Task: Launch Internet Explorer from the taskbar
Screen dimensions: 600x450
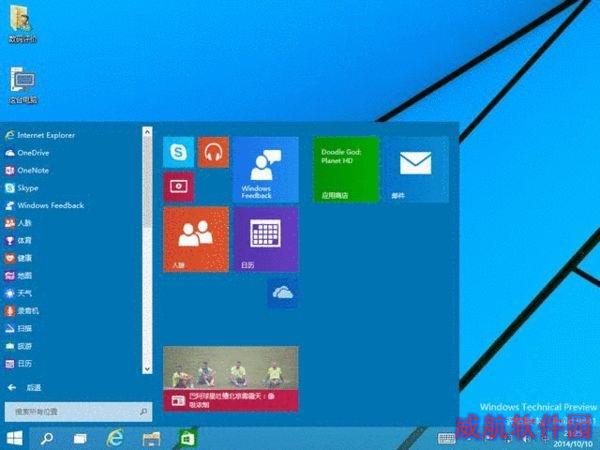Action: 115,438
